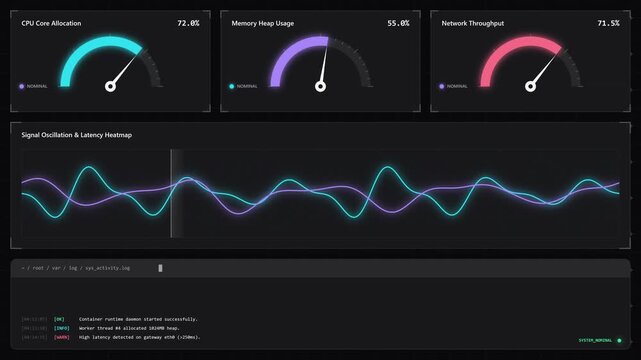The height and width of the screenshot is (360, 641).
Task: Click the [WARN] log tag
Action: [x=62, y=337]
